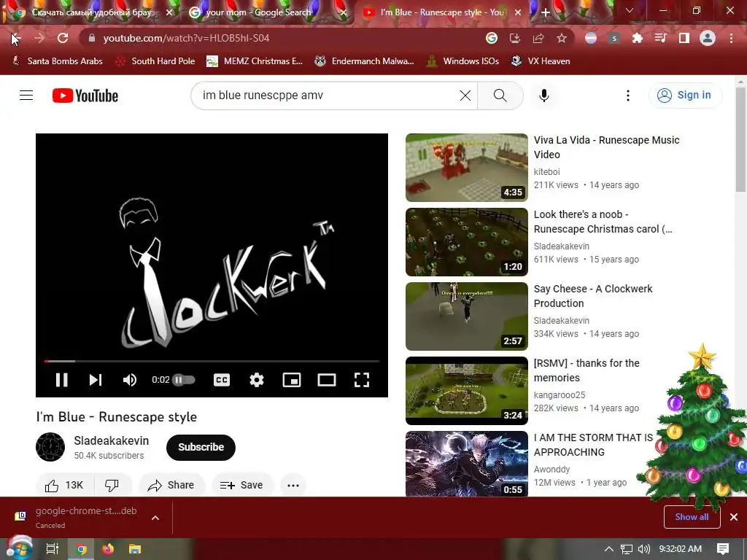Click the video progress bar
747x560 pixels.
click(x=212, y=362)
